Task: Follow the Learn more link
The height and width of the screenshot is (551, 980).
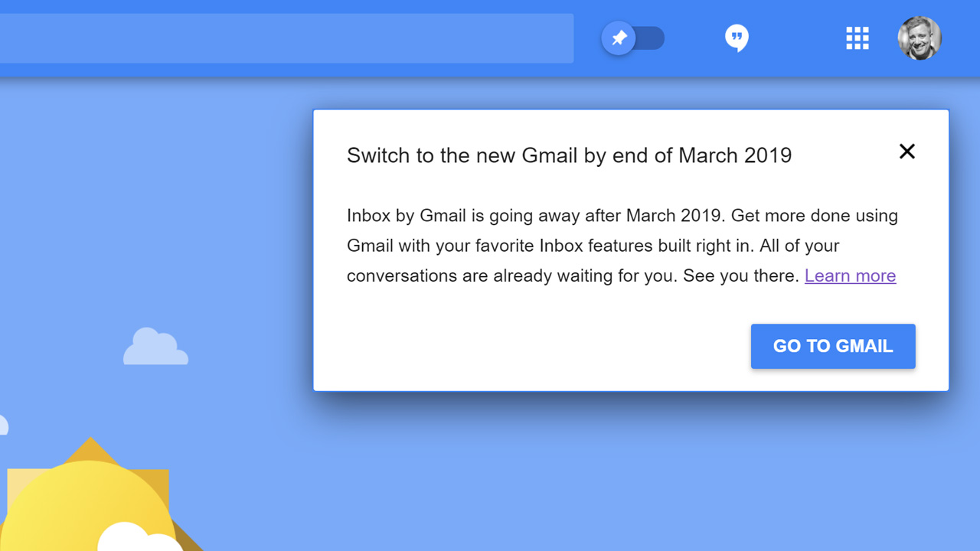Action: (850, 275)
